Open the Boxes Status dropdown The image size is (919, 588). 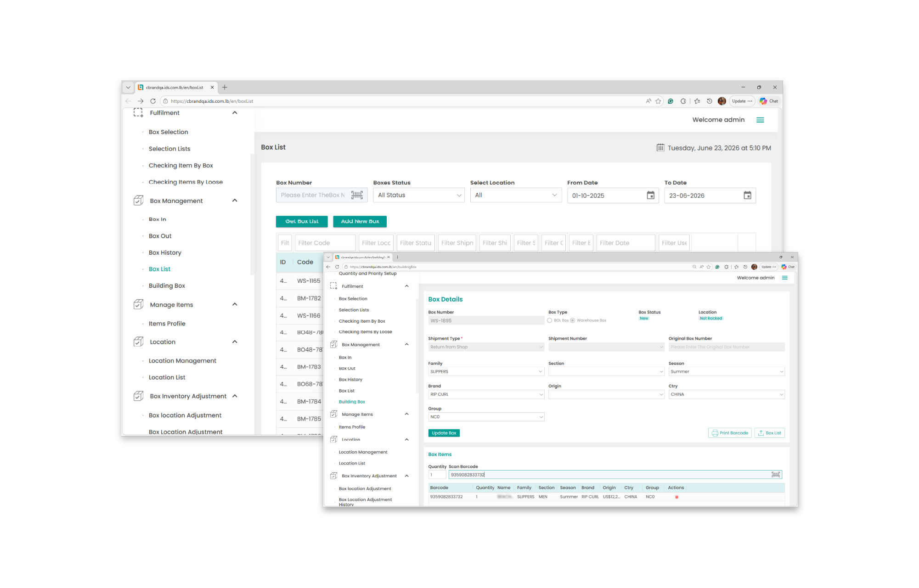pos(419,195)
